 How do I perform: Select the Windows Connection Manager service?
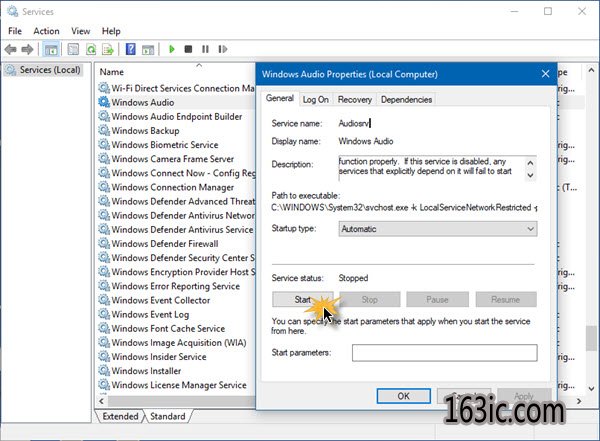(177, 187)
